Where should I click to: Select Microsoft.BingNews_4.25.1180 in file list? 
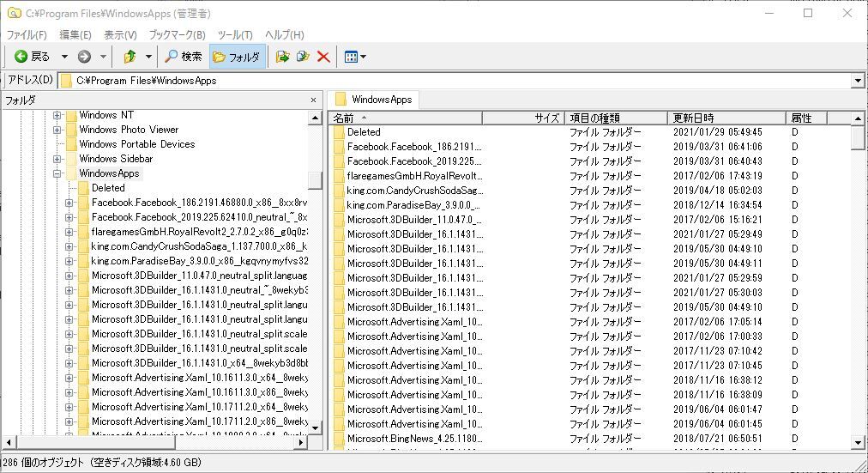coord(414,439)
